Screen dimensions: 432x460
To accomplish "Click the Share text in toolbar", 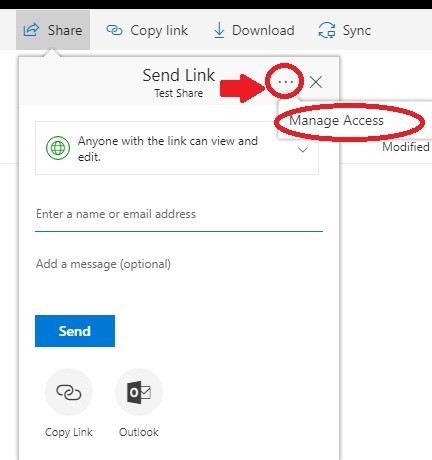I will pyautogui.click(x=65, y=30).
